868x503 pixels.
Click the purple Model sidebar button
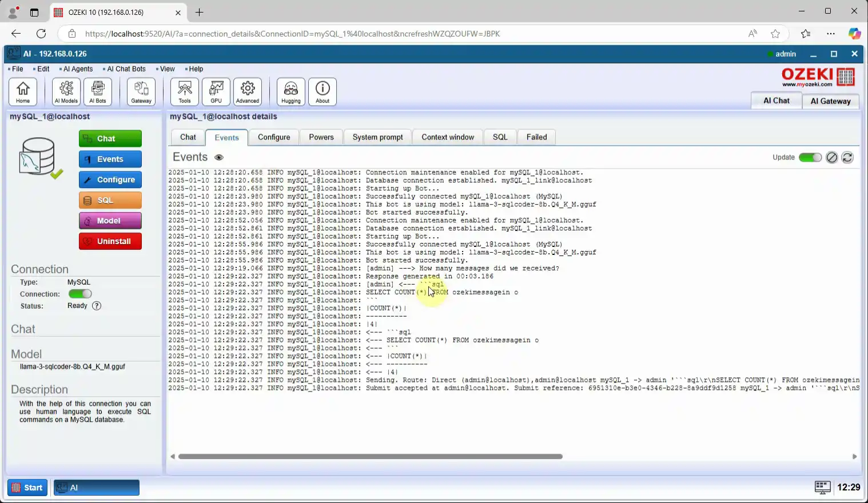(x=110, y=221)
